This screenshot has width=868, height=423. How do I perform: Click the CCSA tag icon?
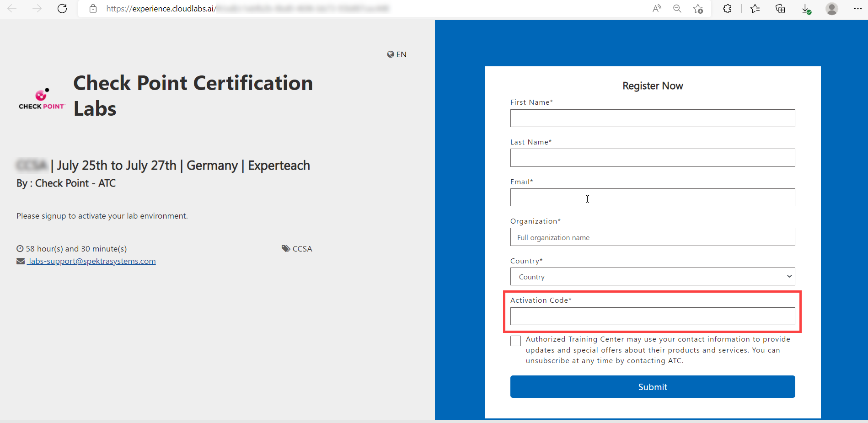coord(286,249)
